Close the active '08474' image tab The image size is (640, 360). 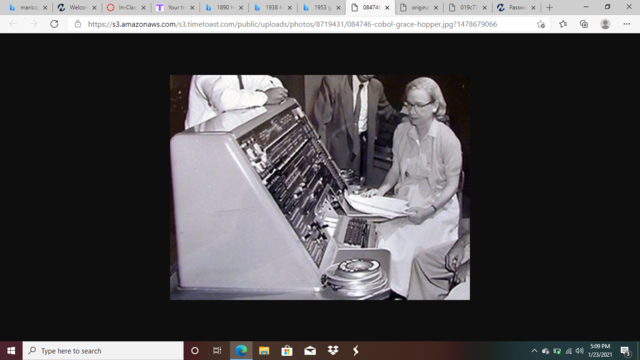(387, 8)
